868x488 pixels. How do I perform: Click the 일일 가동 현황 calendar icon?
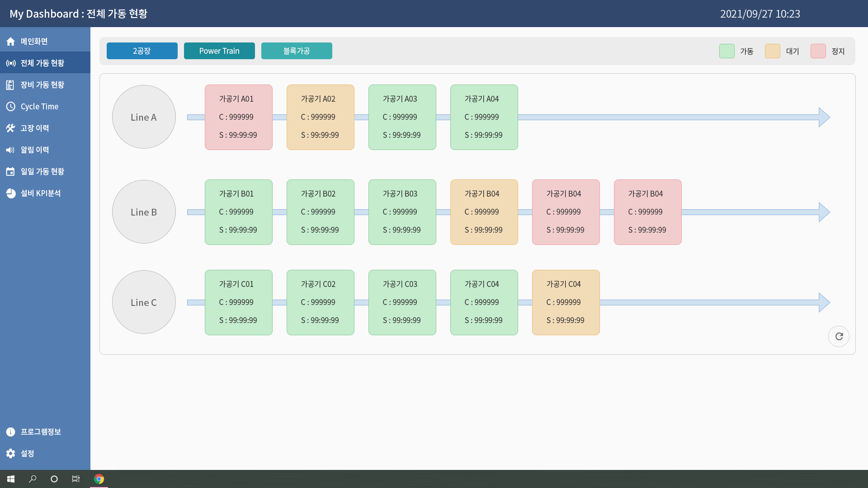click(x=10, y=172)
